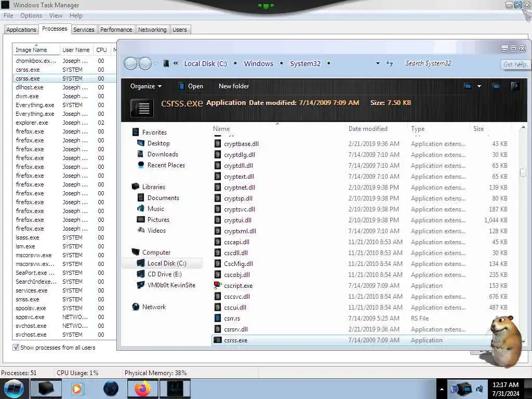Open the Help menu in Task Manager
Screen dimensions: 532x399
pos(76,16)
